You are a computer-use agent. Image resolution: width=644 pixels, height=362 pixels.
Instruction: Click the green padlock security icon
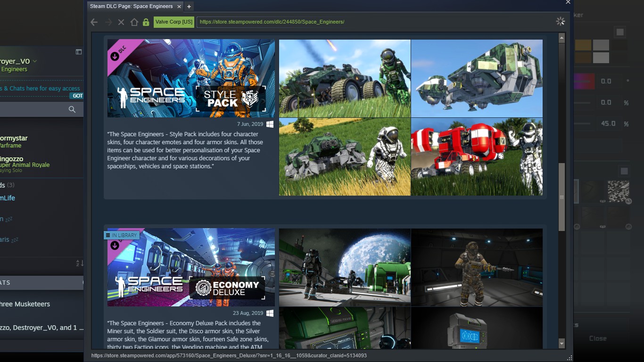click(146, 22)
